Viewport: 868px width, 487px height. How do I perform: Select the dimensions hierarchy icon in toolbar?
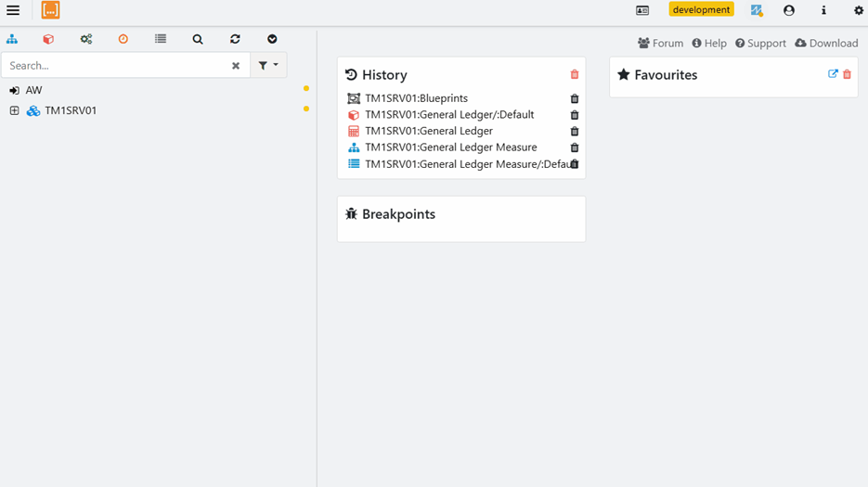tap(12, 39)
